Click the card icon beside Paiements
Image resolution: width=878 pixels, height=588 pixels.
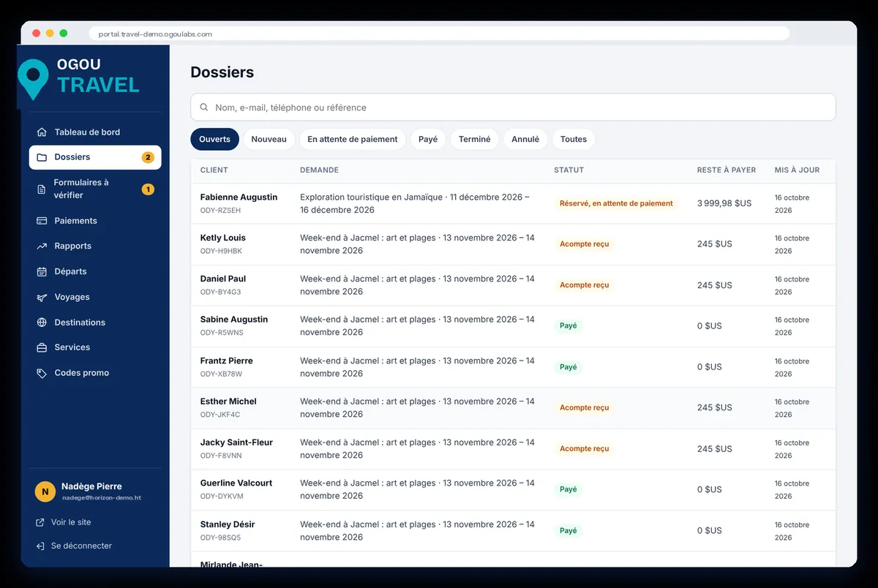(x=42, y=221)
